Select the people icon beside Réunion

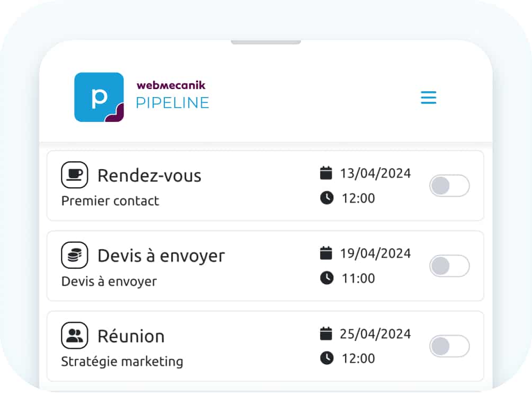click(x=74, y=336)
